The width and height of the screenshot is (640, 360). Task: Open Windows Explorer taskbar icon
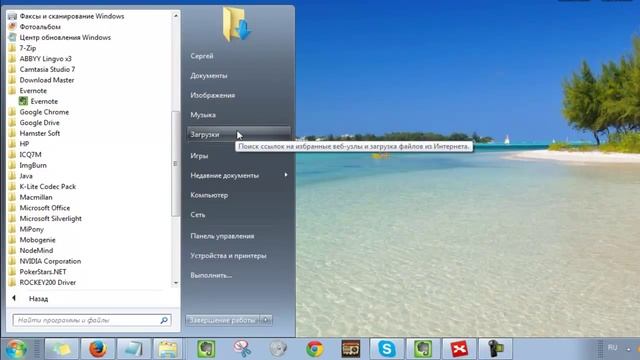click(x=168, y=349)
